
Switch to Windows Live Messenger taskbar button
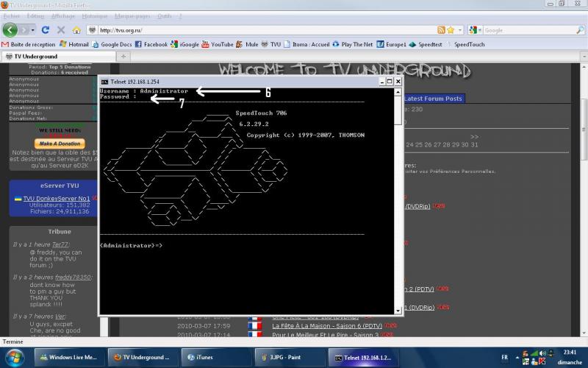tap(68, 357)
